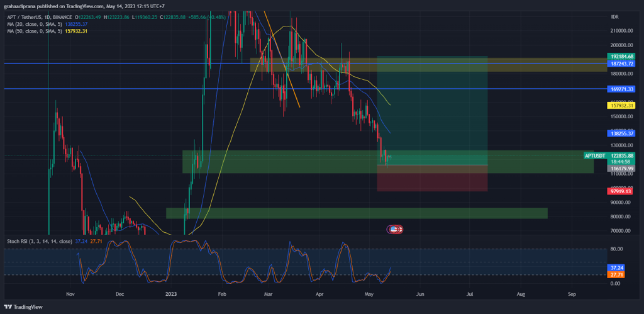This screenshot has width=644, height=314.
Task: Click the 187243.72 price label
Action: pyautogui.click(x=621, y=64)
